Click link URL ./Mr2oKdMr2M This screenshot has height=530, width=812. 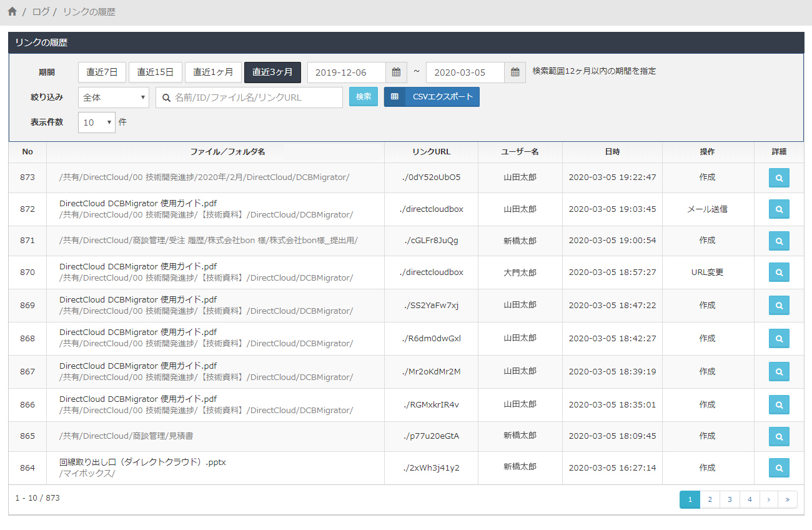[x=431, y=372]
